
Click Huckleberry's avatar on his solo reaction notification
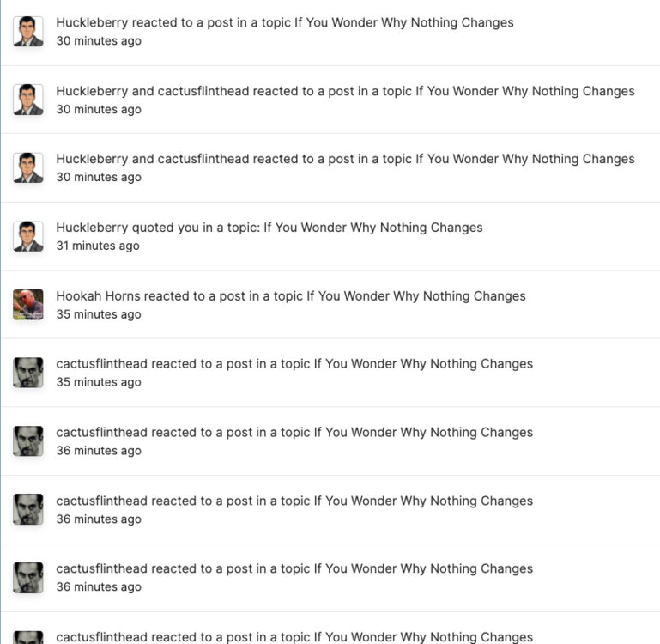pos(28,32)
